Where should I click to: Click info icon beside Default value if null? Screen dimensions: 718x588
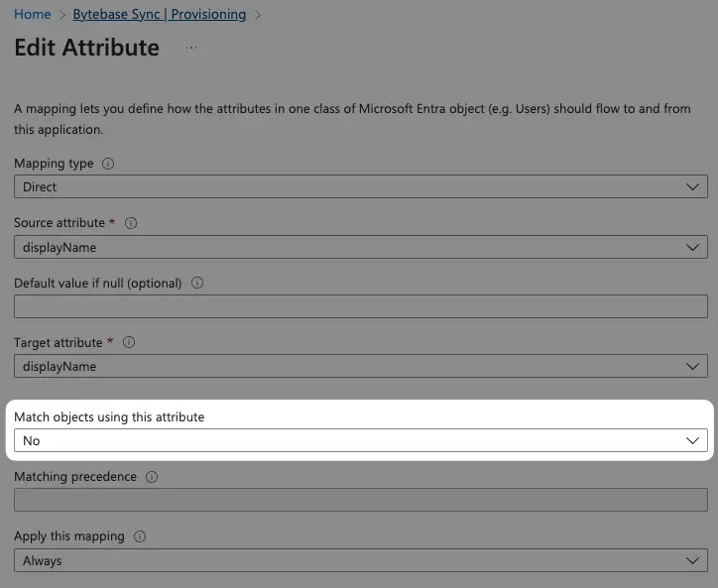click(197, 283)
